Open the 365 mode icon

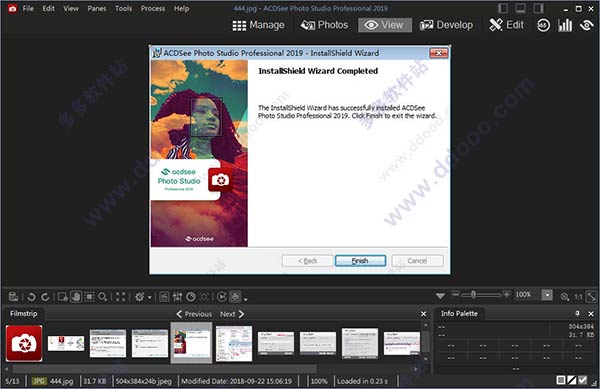(x=543, y=25)
